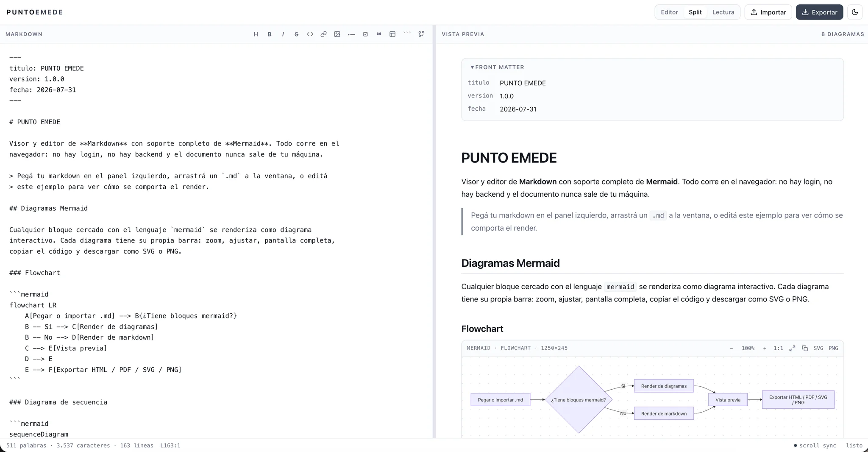
Task: Switch to the Lectura view
Action: tap(723, 12)
